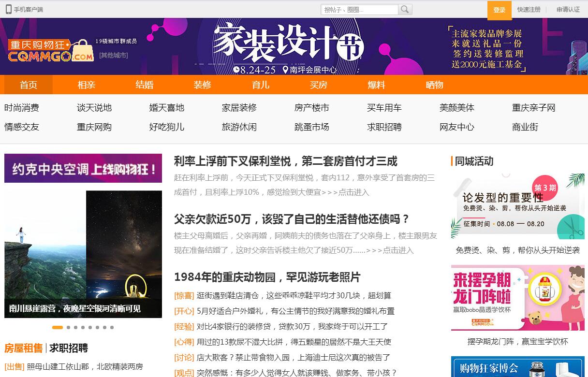Image resolution: width=588 pixels, height=377 pixels.
Task: Open post 店大欺客？禁止带食物入园
Action: click(x=294, y=357)
